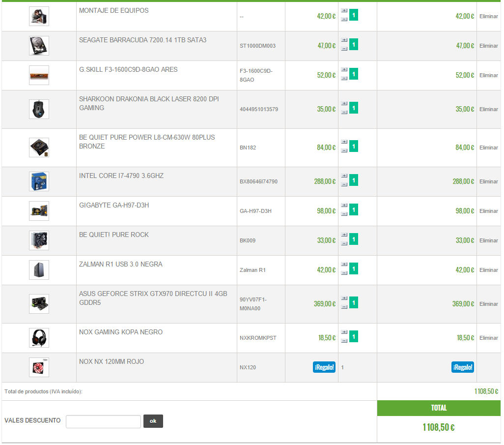Add one more G.Skill Ares memory kit
This screenshot has width=504, height=445.
click(344, 69)
